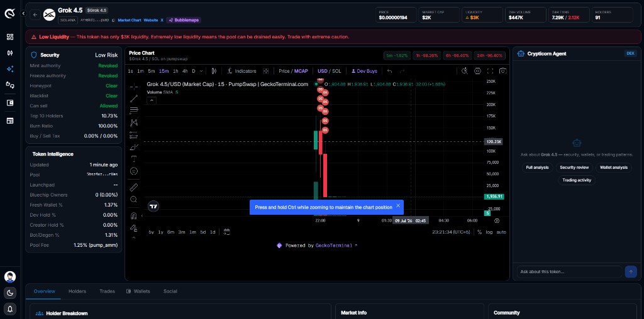The height and width of the screenshot is (319, 644).
Task: Click the TradingView logo on chart
Action: (x=153, y=207)
